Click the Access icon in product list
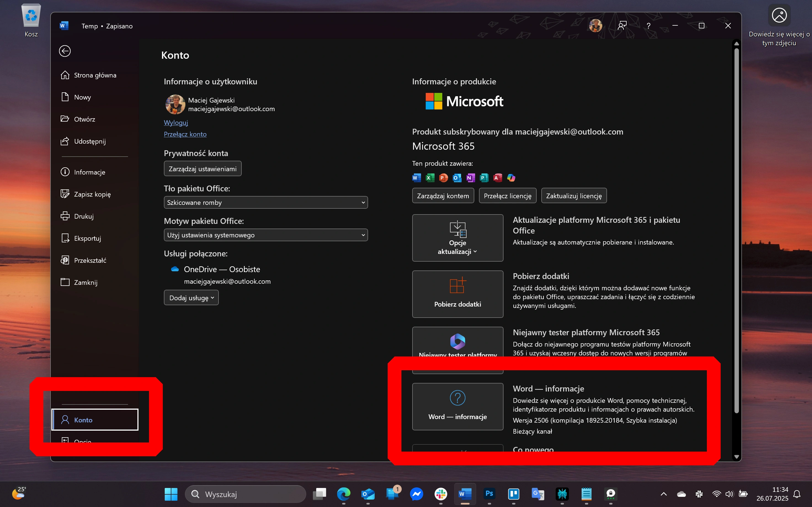 497,178
